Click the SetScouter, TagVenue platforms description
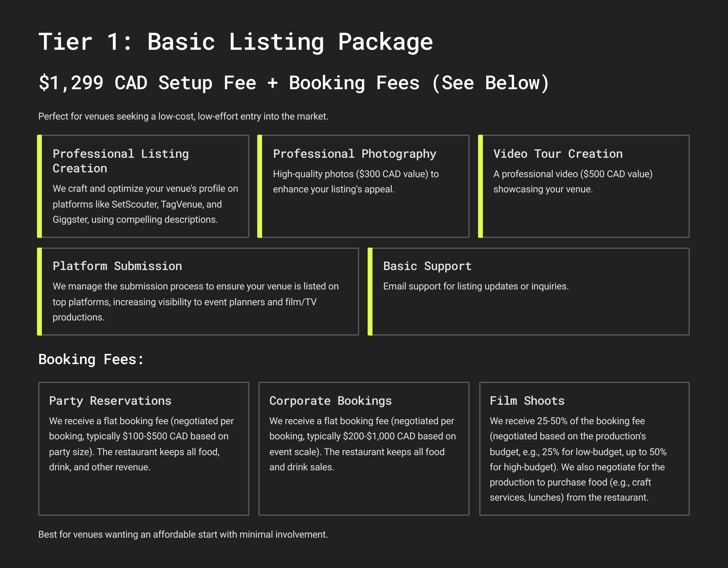This screenshot has width=728, height=568. tap(145, 204)
